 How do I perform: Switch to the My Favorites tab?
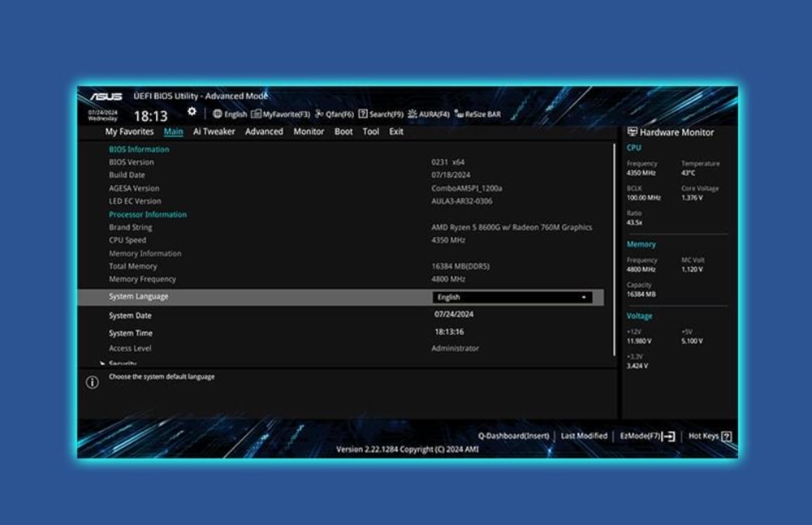pyautogui.click(x=129, y=131)
